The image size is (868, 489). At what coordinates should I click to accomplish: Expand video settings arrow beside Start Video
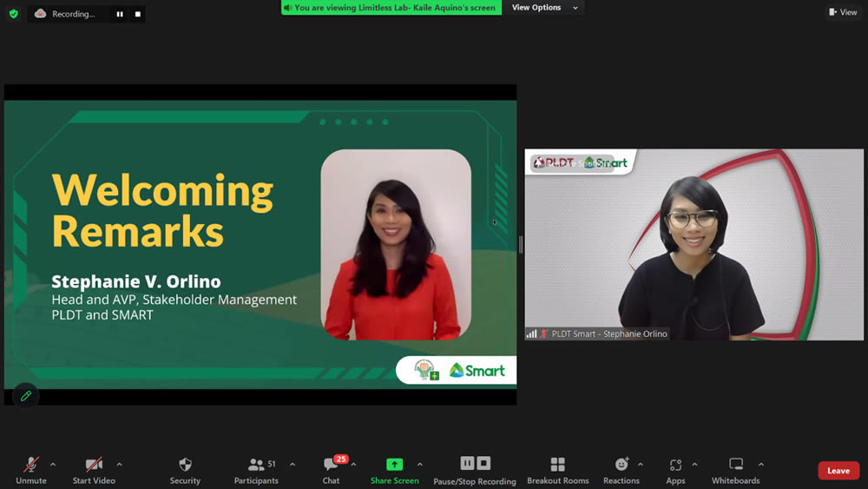(119, 465)
